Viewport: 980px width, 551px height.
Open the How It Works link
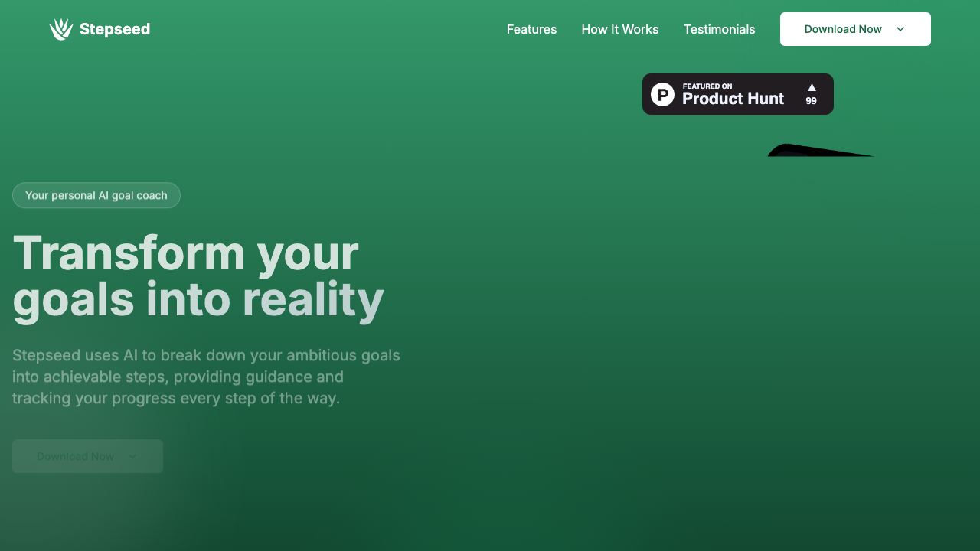click(x=620, y=29)
